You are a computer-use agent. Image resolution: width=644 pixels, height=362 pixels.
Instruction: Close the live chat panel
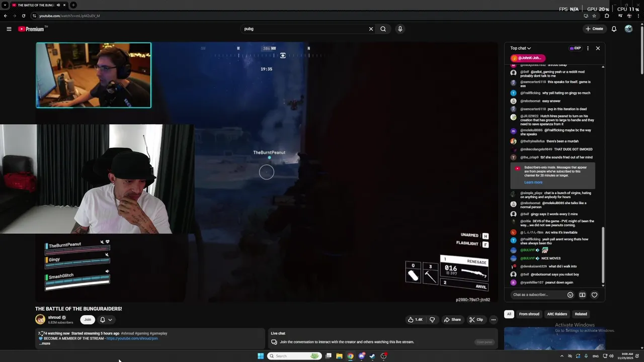pos(598,48)
